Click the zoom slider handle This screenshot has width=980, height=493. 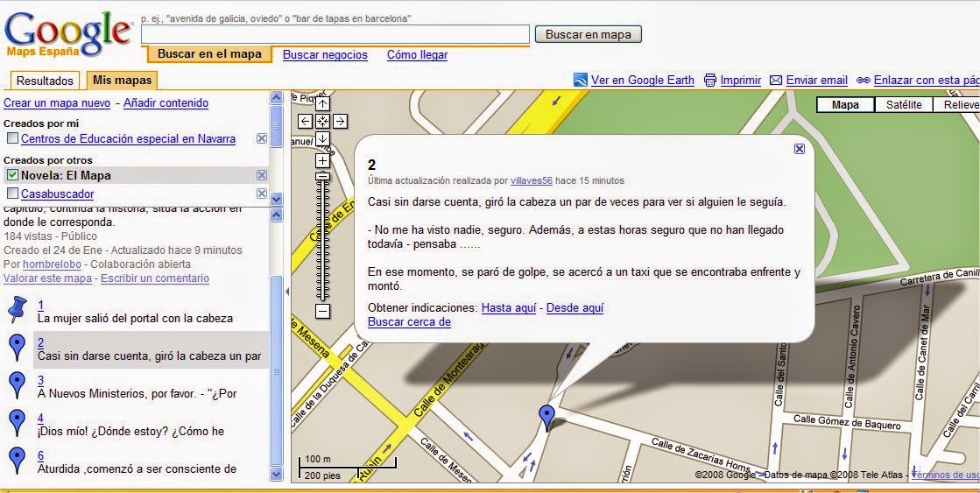pos(322,176)
